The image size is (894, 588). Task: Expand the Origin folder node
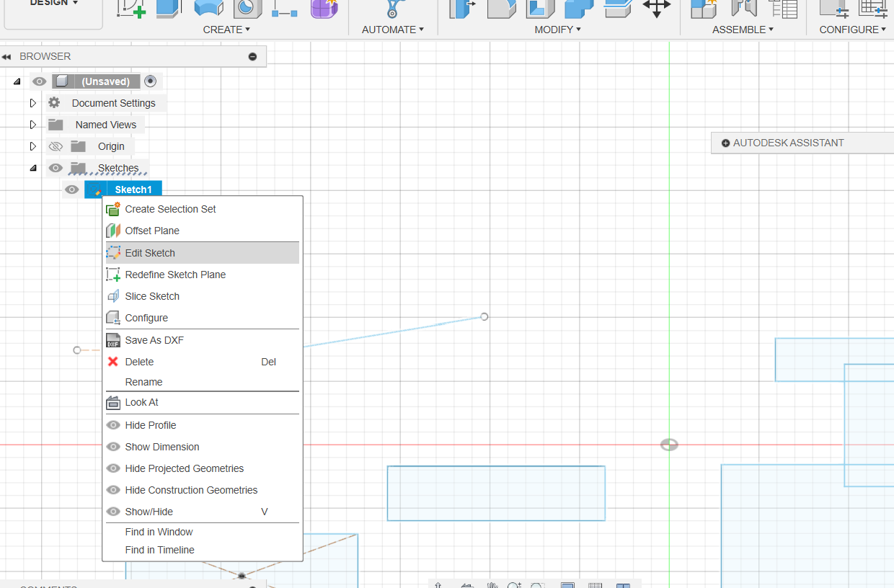click(x=32, y=146)
